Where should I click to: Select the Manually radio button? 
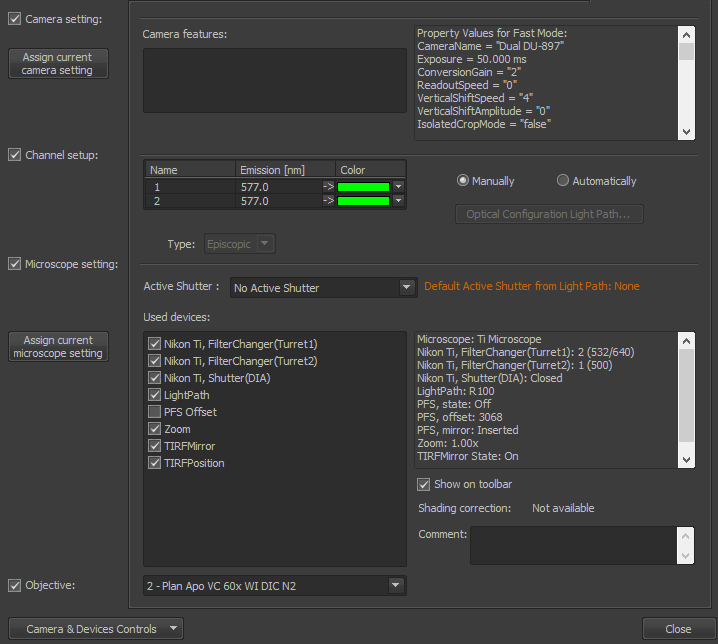463,180
